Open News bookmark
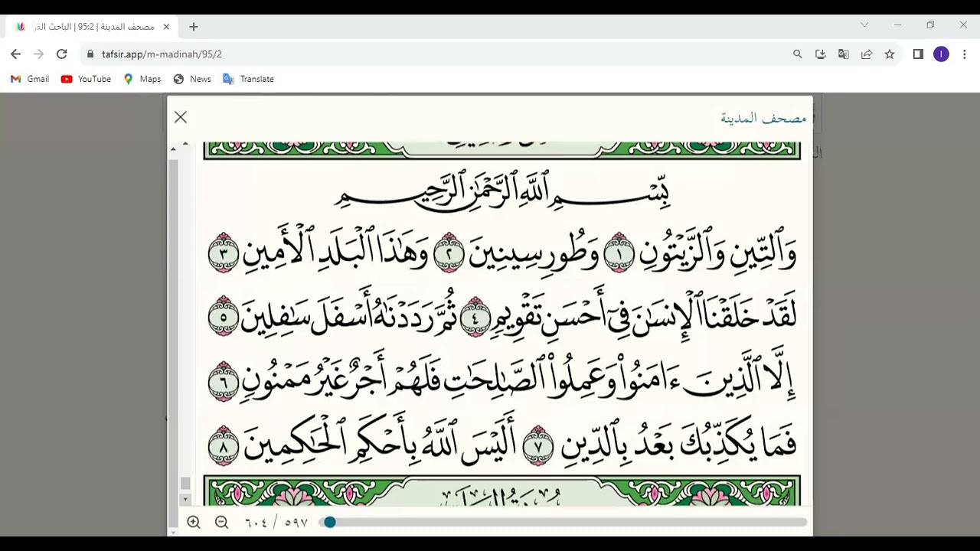Image resolution: width=980 pixels, height=551 pixels. click(192, 79)
